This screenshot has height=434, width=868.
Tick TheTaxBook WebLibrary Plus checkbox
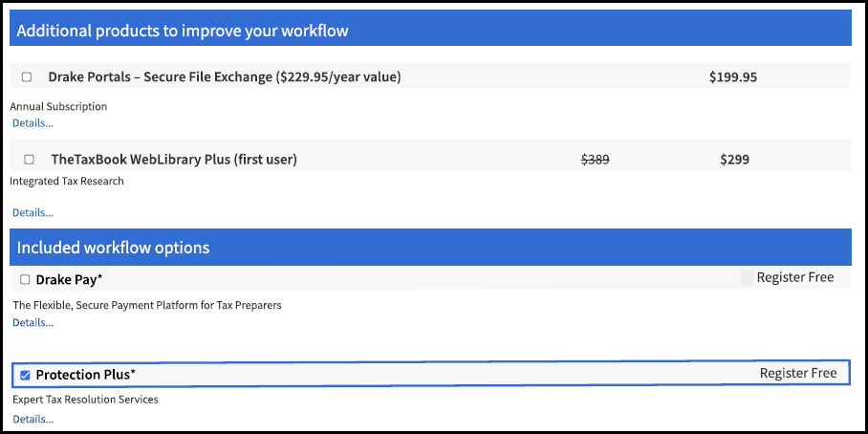point(29,160)
